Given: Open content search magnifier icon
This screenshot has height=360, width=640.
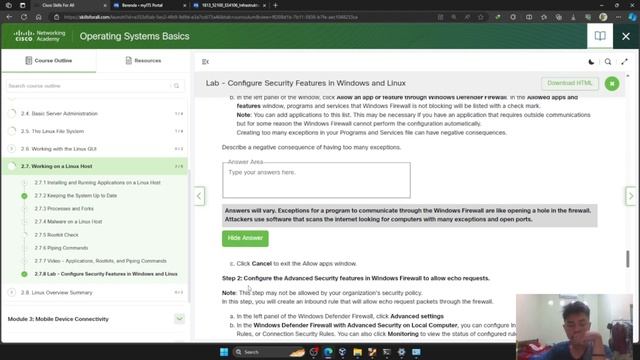Looking at the screenshot, I should click(x=608, y=62).
